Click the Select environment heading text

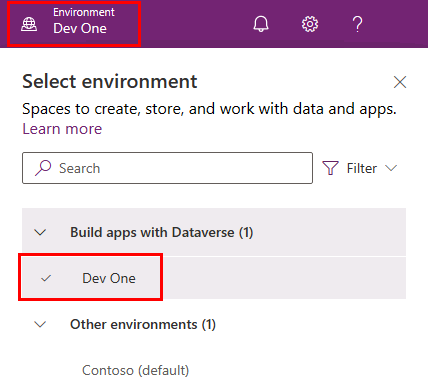pos(110,82)
